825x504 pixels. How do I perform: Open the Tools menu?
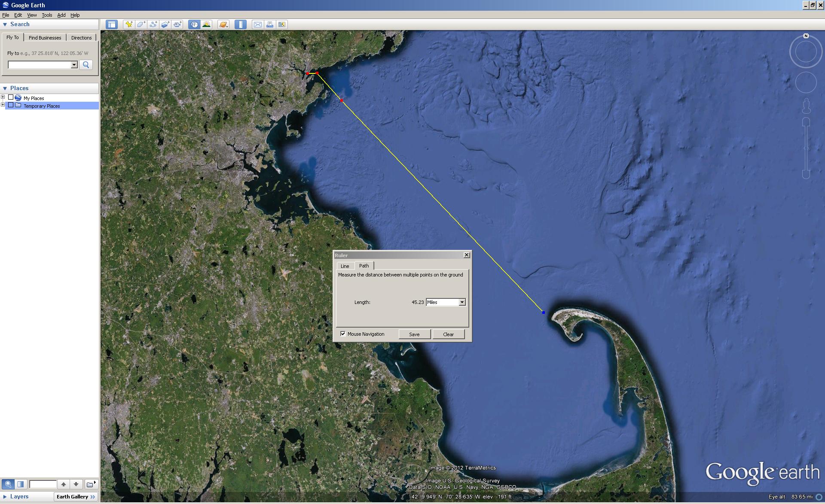coord(47,15)
